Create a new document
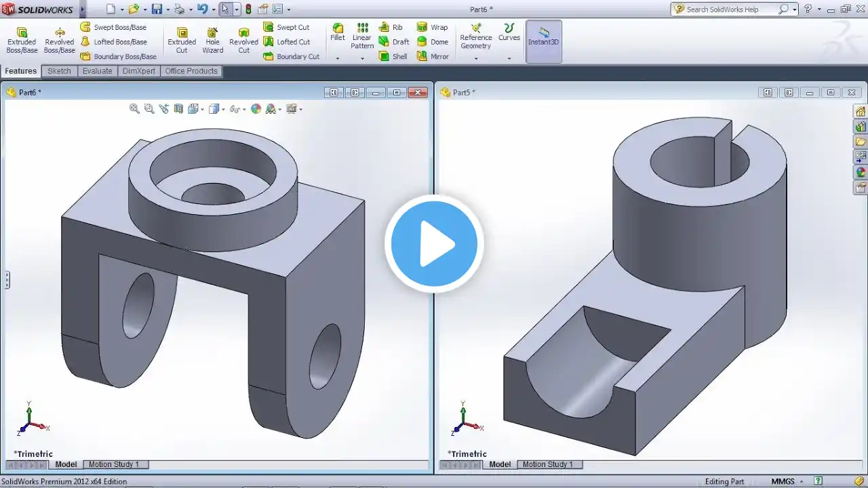The image size is (868, 488). coord(111,9)
